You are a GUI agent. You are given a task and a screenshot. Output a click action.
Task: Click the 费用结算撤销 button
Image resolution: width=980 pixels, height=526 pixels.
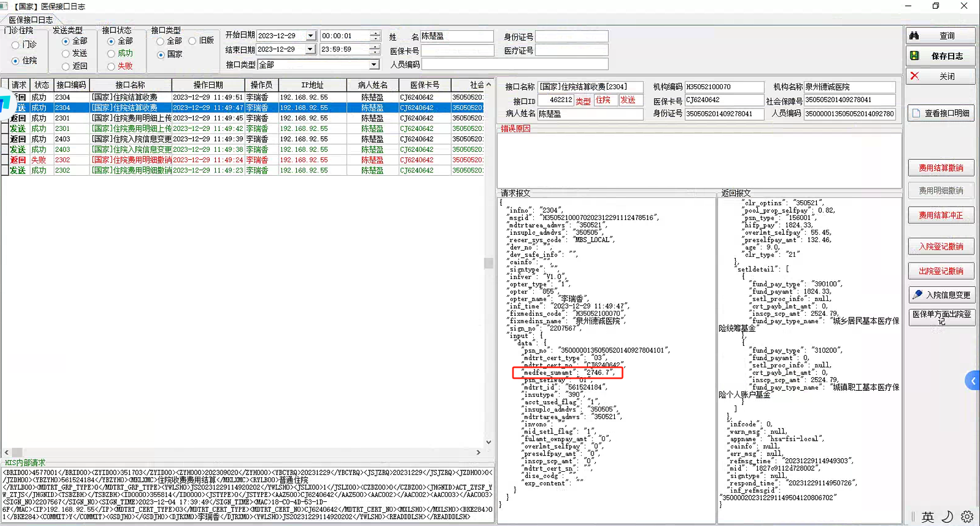click(941, 168)
